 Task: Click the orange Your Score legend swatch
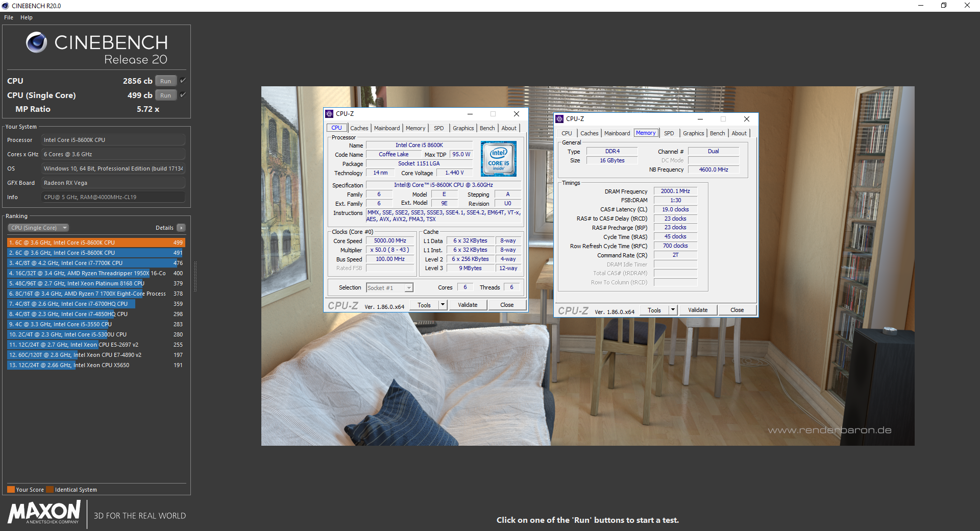coord(11,489)
